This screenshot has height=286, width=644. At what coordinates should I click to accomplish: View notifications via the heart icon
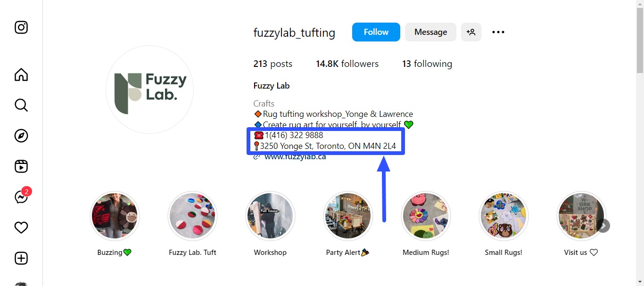21,227
